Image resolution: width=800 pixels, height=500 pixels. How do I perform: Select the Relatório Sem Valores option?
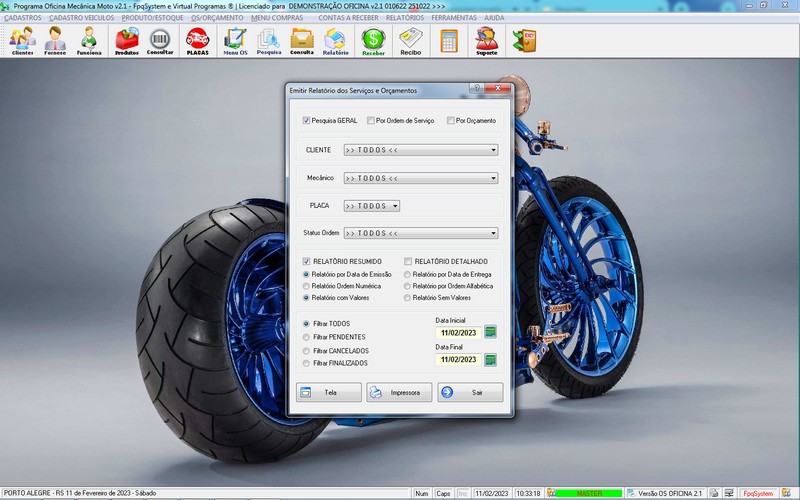407,298
